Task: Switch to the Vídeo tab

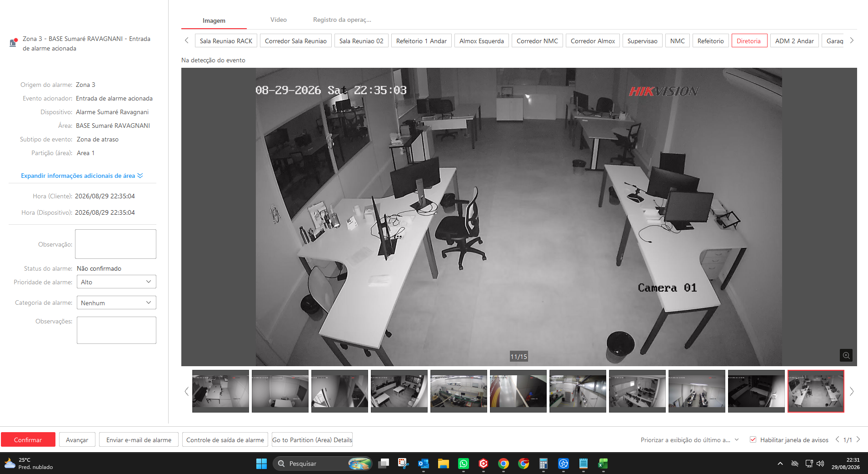Action: click(279, 20)
